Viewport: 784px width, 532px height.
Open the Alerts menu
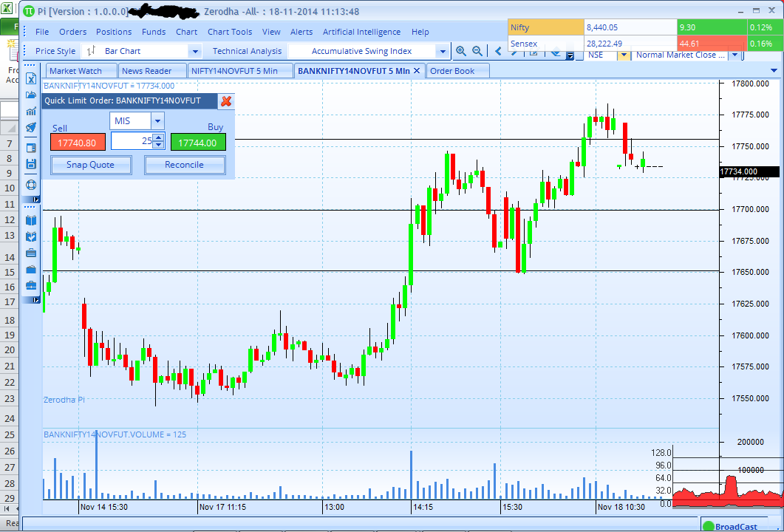[301, 32]
